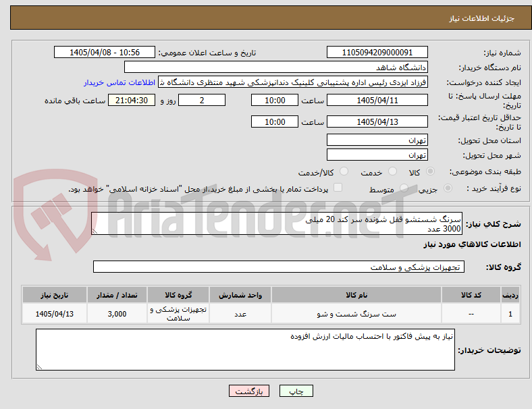Click the price validity date 1405/04/13

pyautogui.click(x=377, y=121)
